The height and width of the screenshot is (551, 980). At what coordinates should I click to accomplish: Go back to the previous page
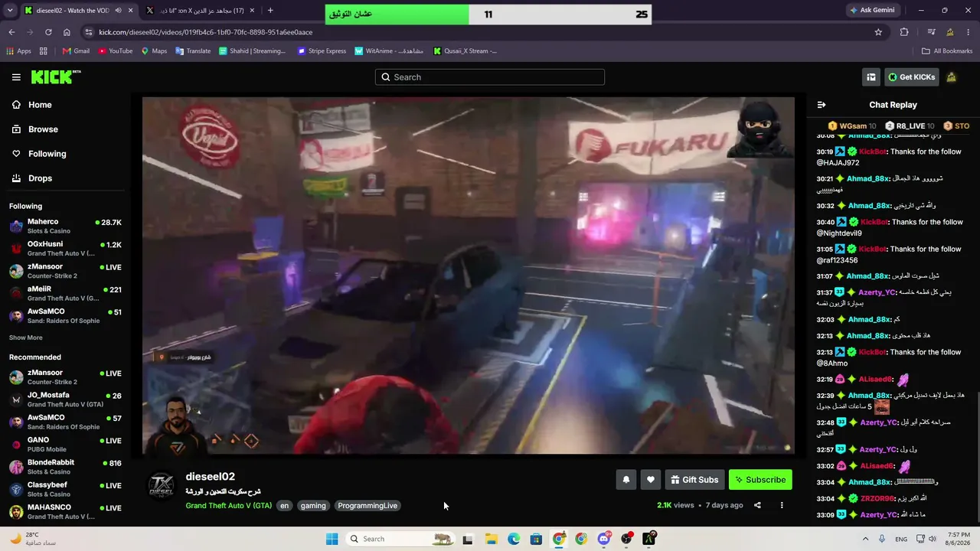coord(11,32)
